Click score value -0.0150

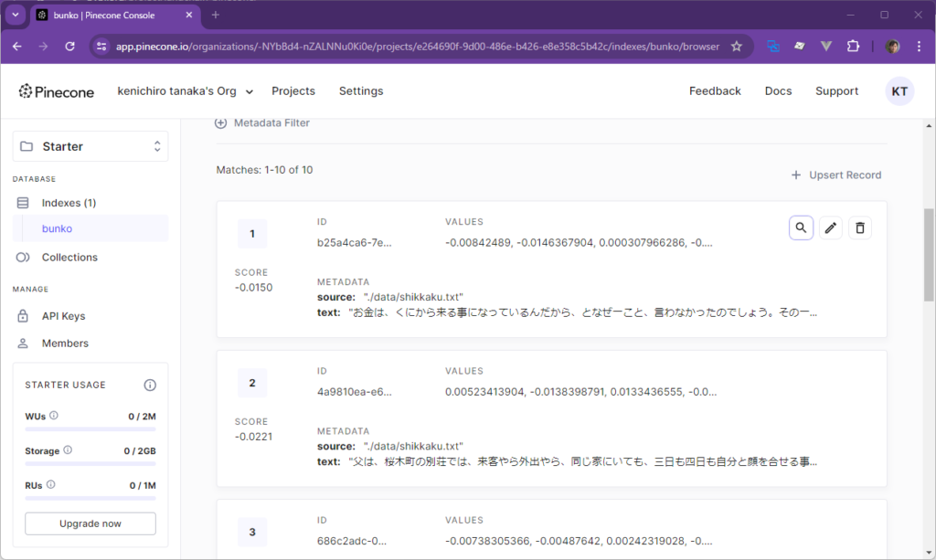click(254, 288)
